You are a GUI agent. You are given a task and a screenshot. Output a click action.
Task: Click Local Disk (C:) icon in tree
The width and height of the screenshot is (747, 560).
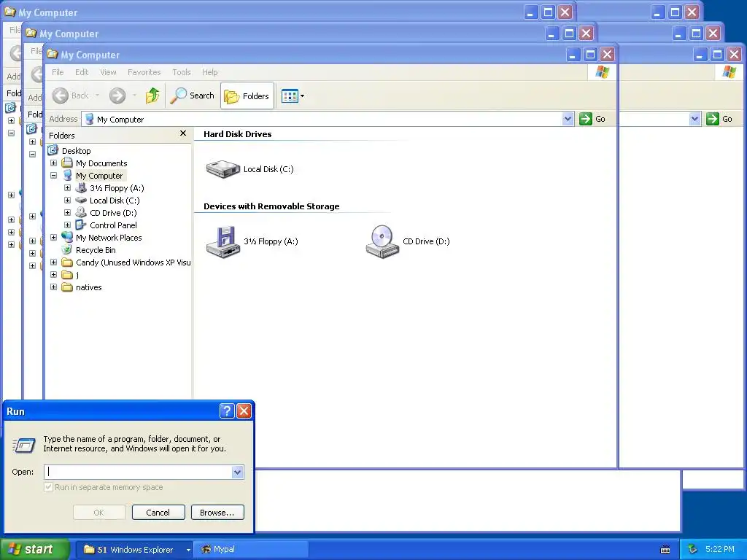click(x=81, y=200)
